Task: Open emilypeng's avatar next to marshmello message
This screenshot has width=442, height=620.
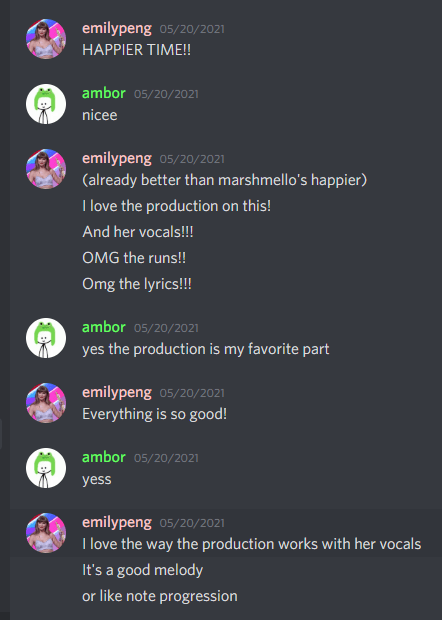Action: click(46, 169)
